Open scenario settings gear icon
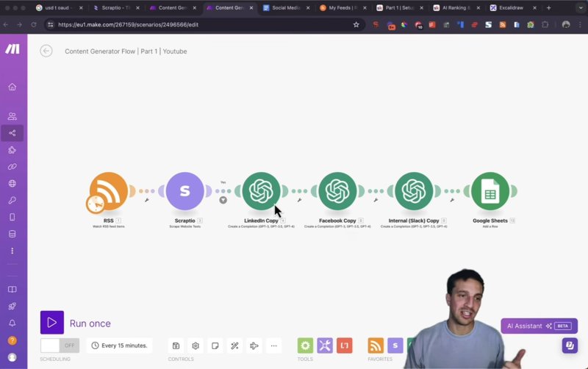The height and width of the screenshot is (369, 588). pos(196,345)
